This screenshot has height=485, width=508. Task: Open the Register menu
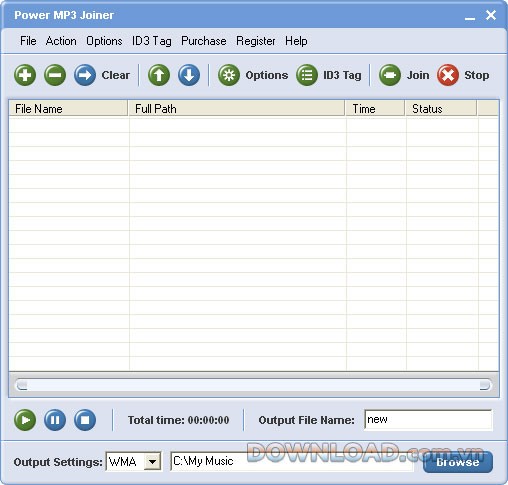click(x=256, y=41)
